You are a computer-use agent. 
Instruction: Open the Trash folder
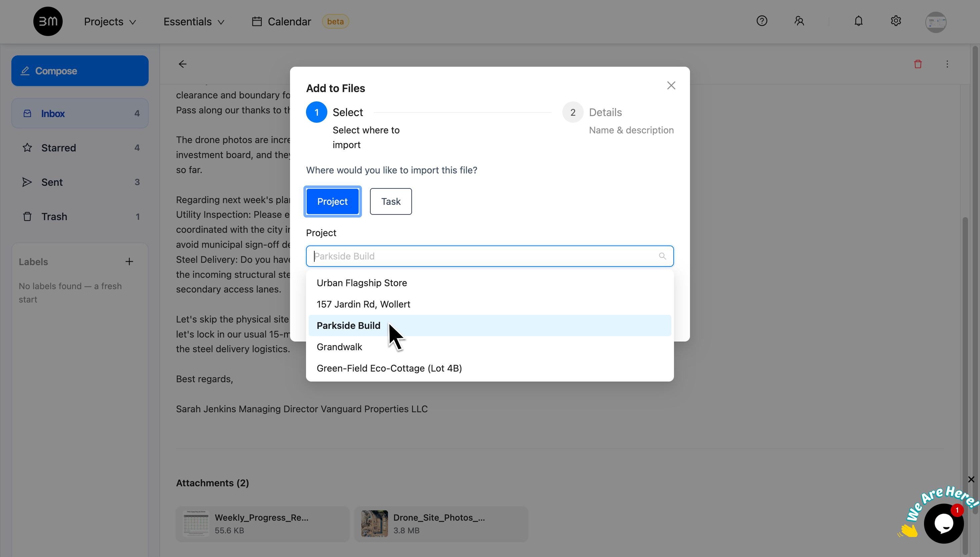click(x=80, y=216)
